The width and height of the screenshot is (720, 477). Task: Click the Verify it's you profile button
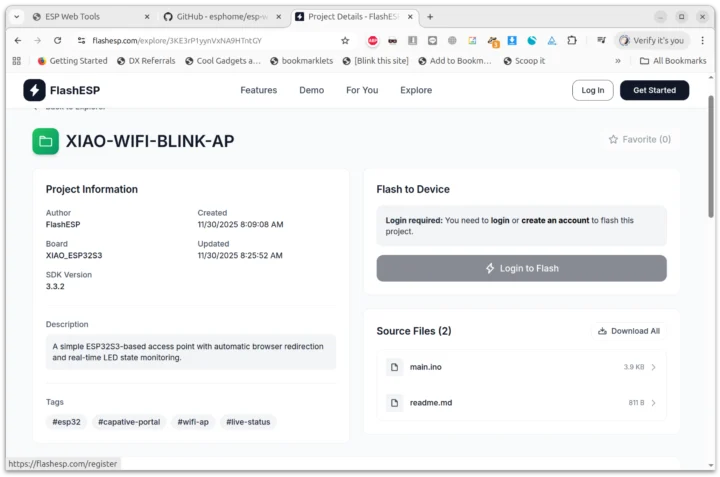(652, 40)
